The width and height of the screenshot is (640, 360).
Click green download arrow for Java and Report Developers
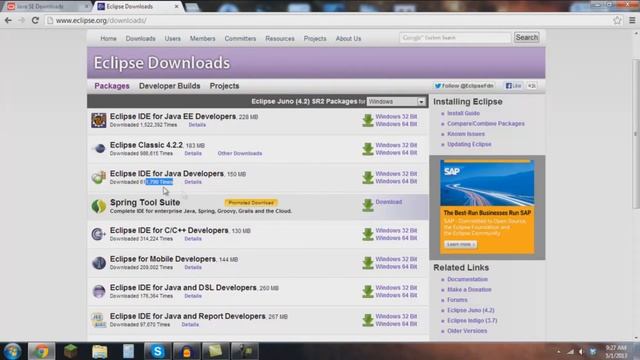[x=368, y=320]
